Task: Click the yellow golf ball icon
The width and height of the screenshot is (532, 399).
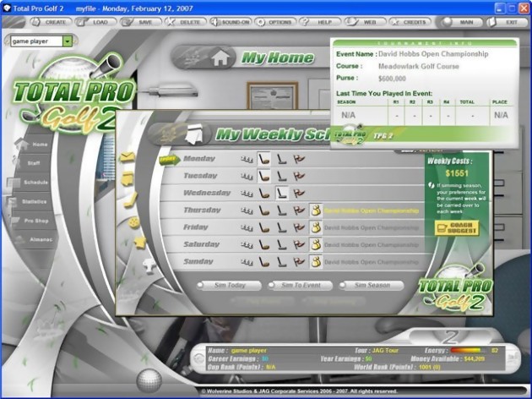Action: 133,221
